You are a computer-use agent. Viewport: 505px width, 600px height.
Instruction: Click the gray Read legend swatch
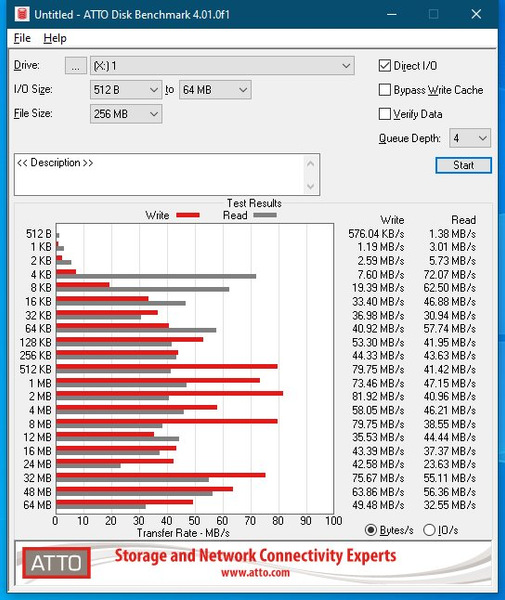265,215
